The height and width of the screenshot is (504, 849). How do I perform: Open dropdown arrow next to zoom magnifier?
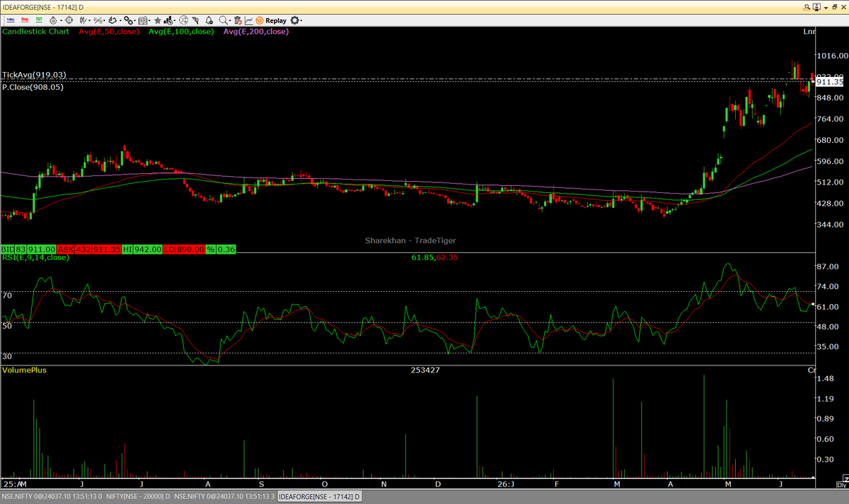pos(231,20)
